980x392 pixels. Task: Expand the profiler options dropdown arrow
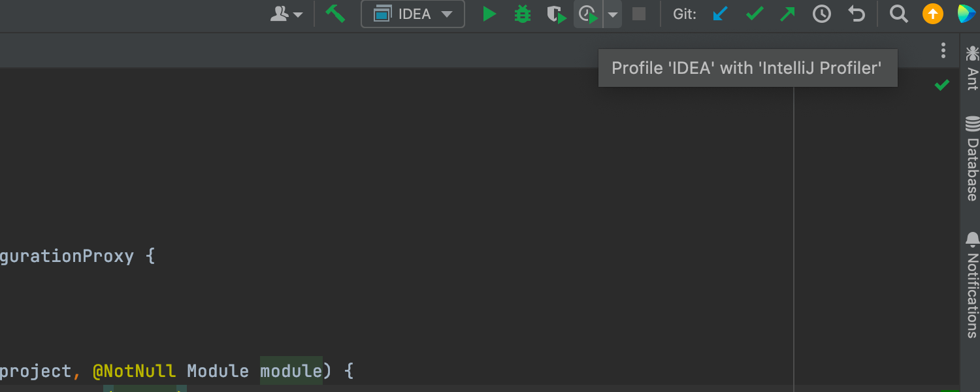(613, 14)
